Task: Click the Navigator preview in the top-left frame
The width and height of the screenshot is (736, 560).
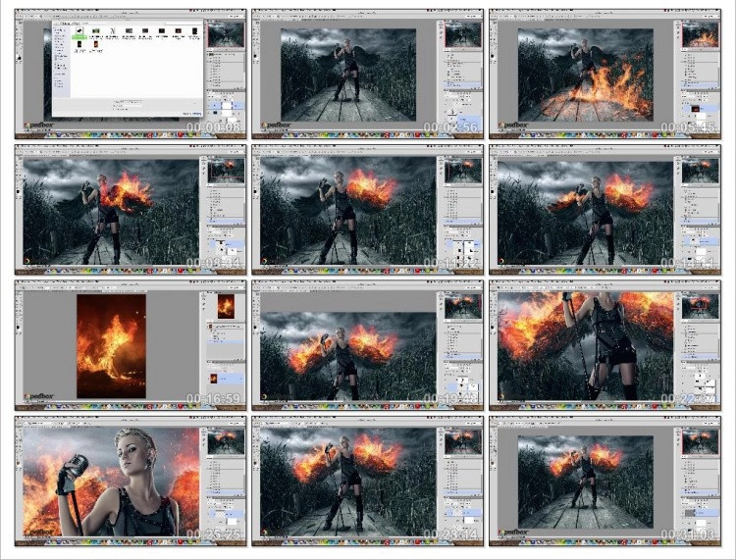Action: (226, 33)
